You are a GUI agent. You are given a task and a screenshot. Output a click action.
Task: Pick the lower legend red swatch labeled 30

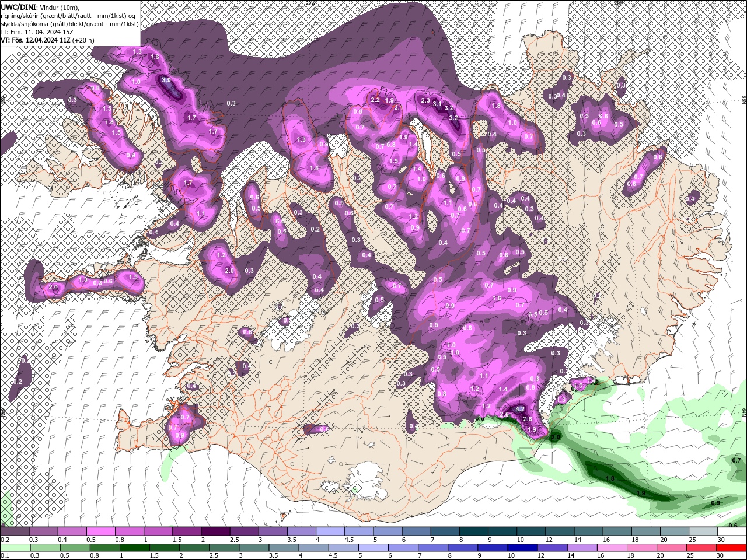(732, 548)
